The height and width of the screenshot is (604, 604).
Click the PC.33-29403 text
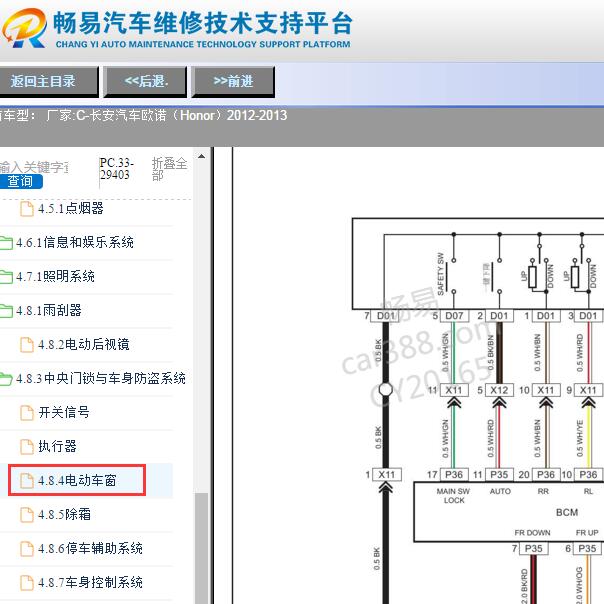[x=116, y=169]
